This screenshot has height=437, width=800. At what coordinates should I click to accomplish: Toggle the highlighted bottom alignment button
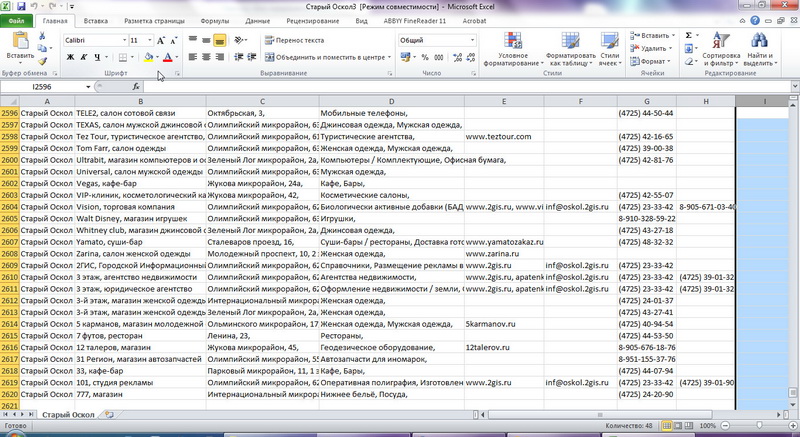click(x=220, y=40)
